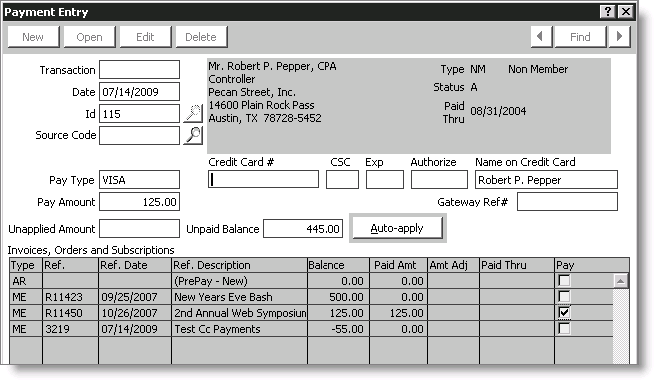The width and height of the screenshot is (655, 381).
Task: Go to next record arrow
Action: [x=619, y=37]
